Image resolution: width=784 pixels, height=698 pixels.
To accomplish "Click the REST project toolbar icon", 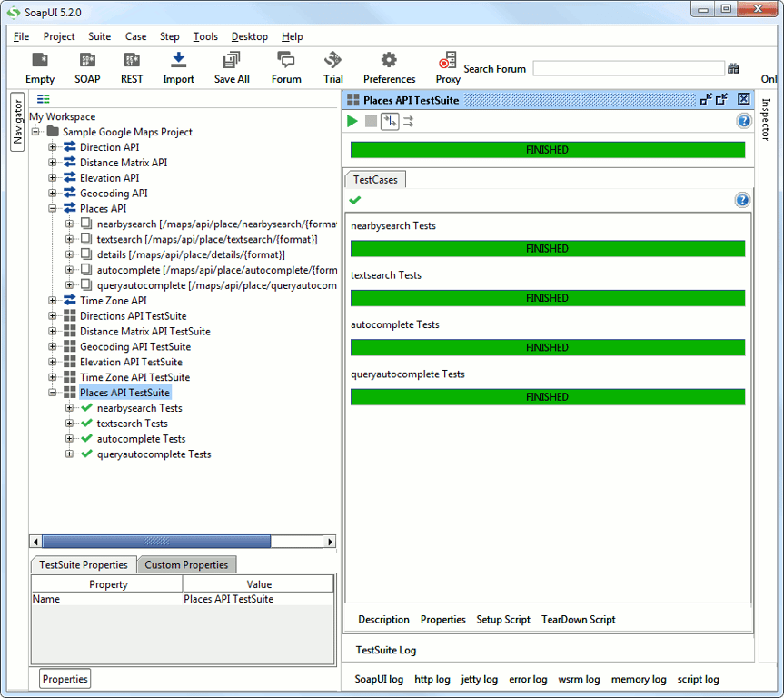I will [x=132, y=68].
